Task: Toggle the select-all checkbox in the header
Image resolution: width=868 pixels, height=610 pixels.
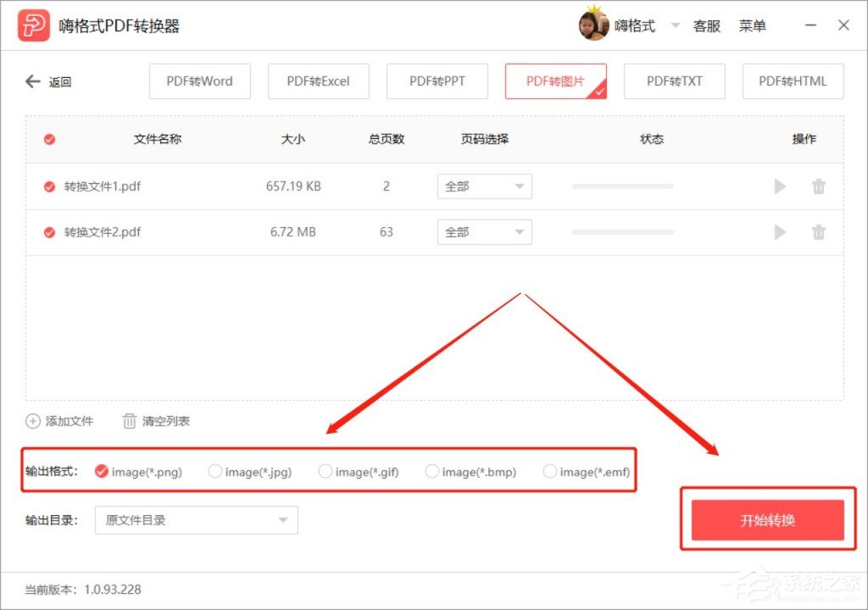Action: pos(48,139)
